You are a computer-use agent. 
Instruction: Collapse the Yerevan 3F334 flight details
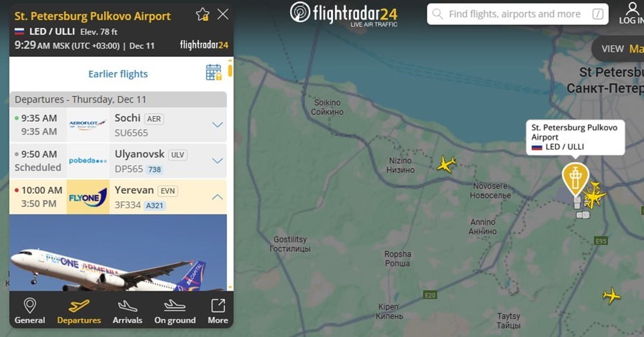[x=217, y=197]
